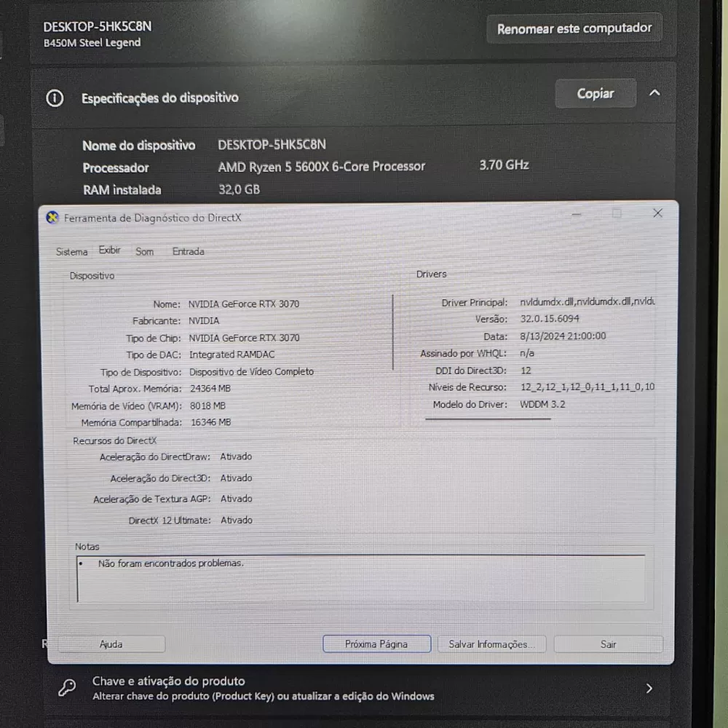Select the Aceleração do DirectDraw Ativado value

point(236,457)
